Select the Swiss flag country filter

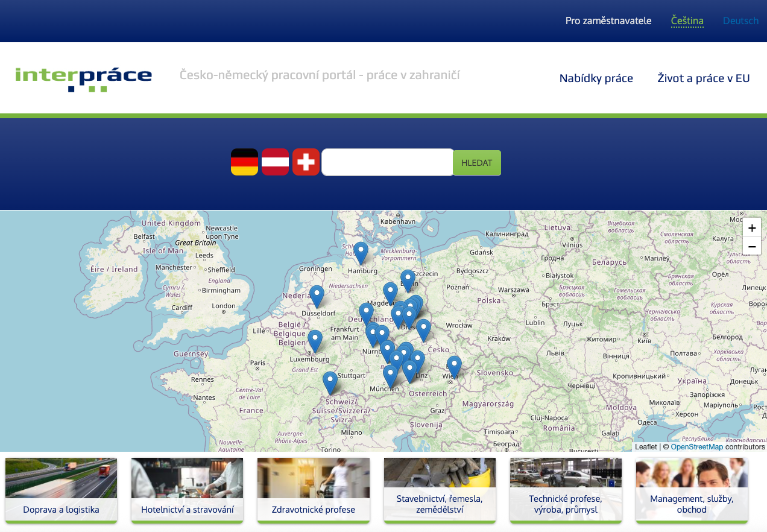pyautogui.click(x=306, y=162)
